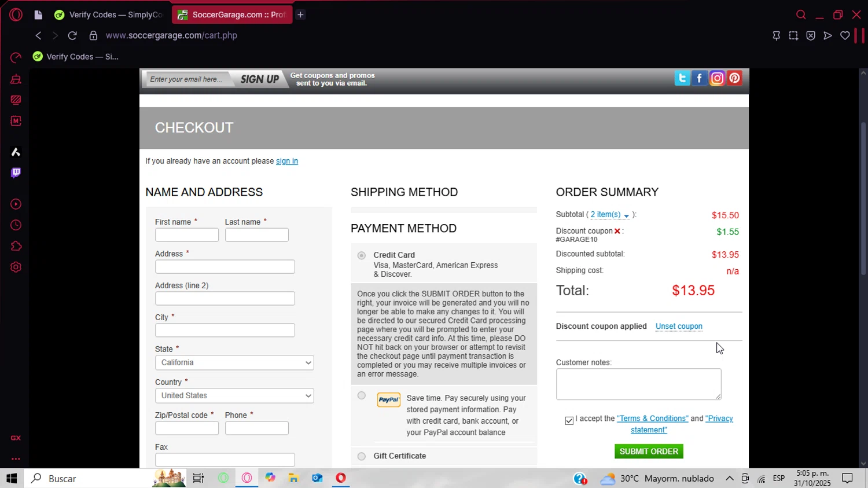The width and height of the screenshot is (868, 488).
Task: Click Customer notes text area
Action: click(639, 384)
